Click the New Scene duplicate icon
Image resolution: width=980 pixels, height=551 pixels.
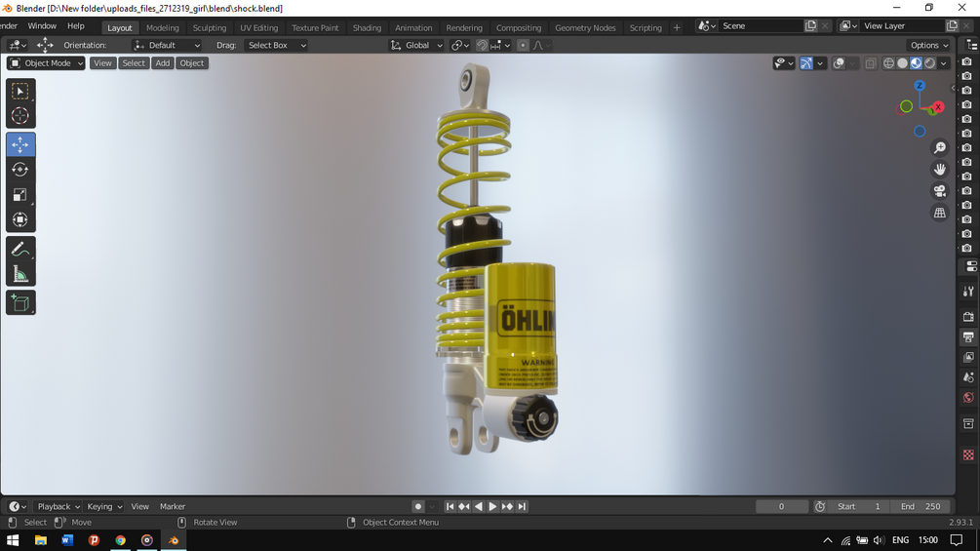coord(810,26)
